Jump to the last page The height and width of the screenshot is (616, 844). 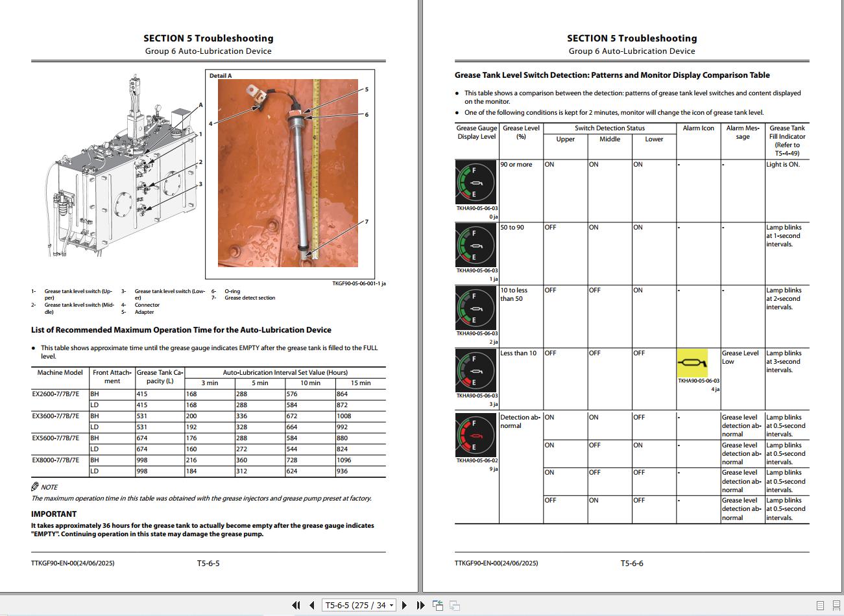[x=420, y=605]
